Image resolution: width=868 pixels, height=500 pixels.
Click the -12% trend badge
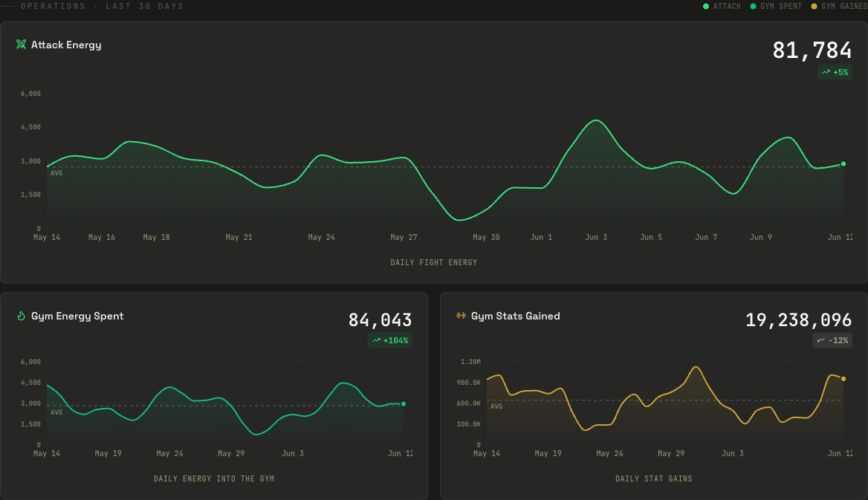pos(832,340)
